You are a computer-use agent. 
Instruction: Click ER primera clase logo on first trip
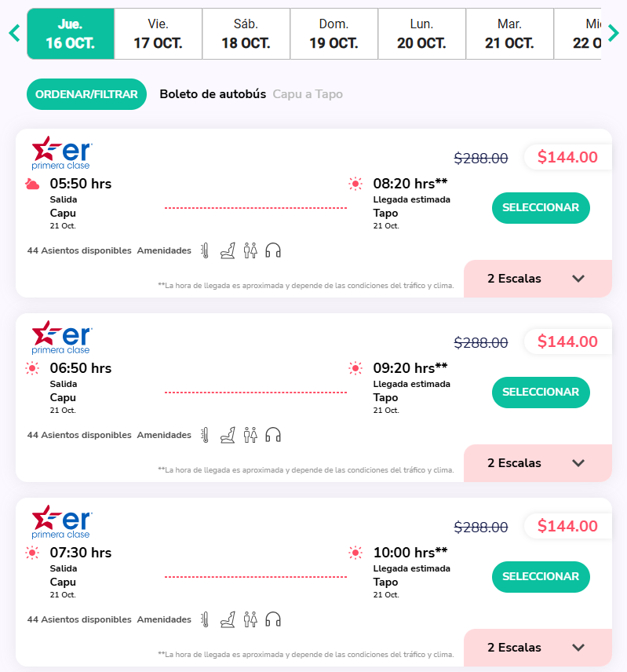click(x=62, y=153)
